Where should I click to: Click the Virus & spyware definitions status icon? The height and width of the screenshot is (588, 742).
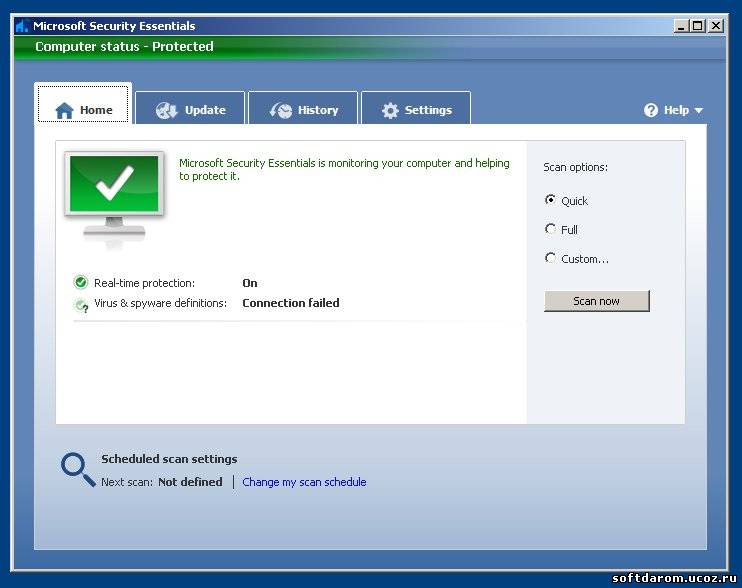(81, 304)
